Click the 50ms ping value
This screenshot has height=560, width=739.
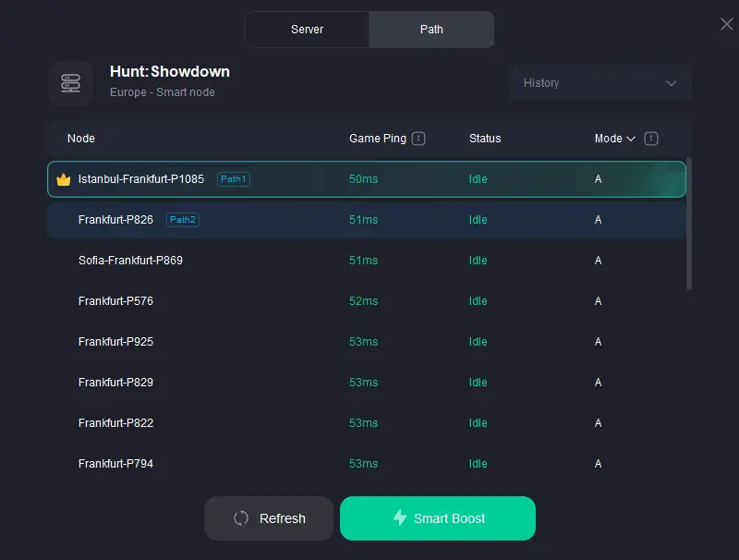pyautogui.click(x=363, y=179)
